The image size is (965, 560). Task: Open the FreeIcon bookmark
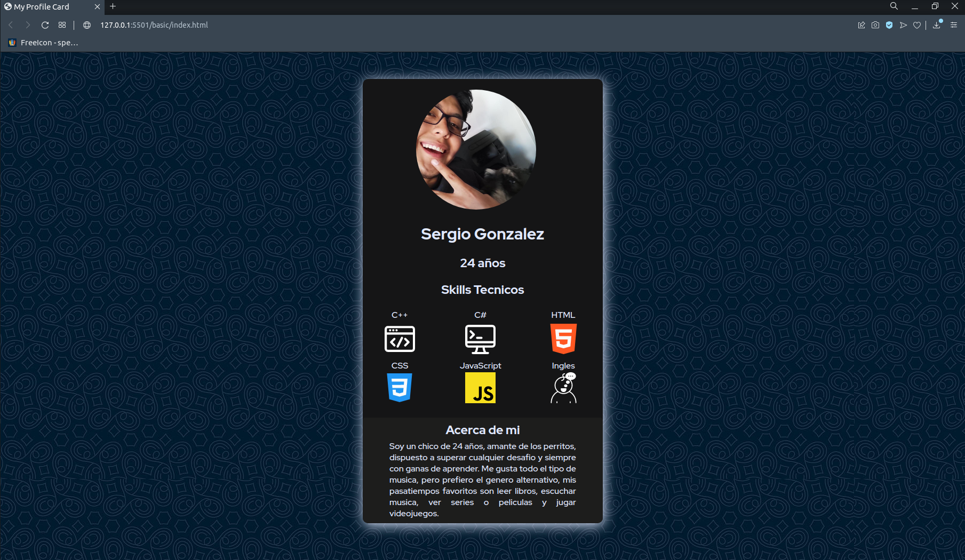click(x=43, y=42)
